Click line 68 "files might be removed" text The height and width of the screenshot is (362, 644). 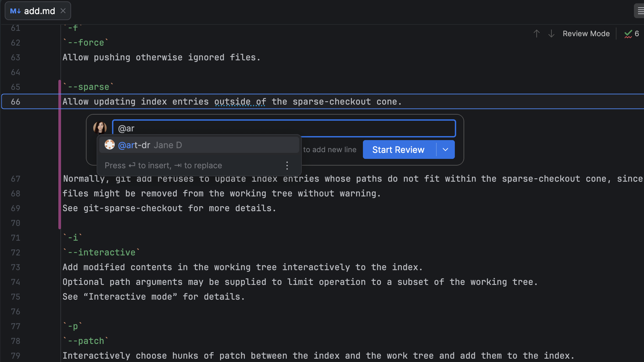pyautogui.click(x=222, y=193)
